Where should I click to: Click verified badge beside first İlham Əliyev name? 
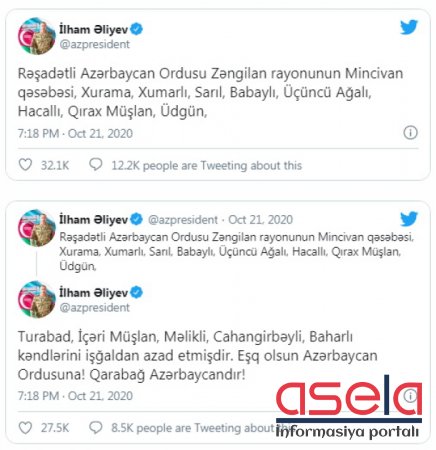pos(137,29)
